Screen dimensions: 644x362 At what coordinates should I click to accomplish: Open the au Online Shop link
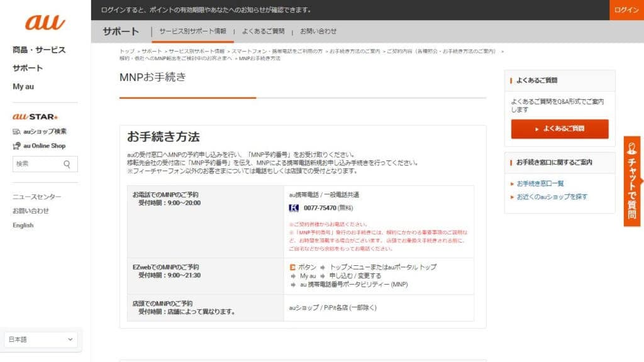(x=45, y=146)
